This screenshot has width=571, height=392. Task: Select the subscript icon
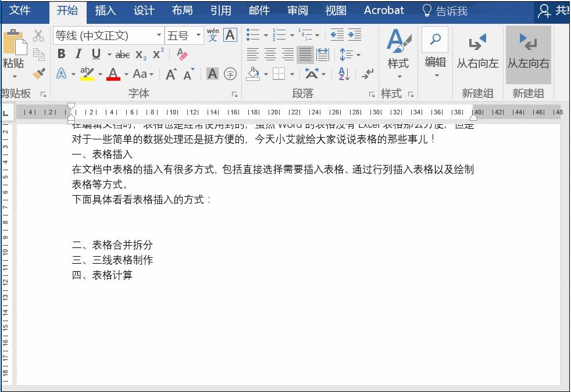click(139, 55)
